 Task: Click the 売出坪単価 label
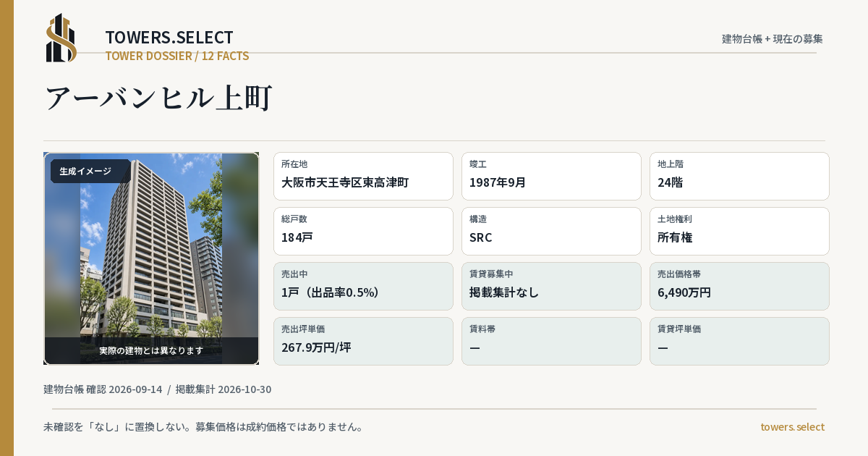coord(303,329)
